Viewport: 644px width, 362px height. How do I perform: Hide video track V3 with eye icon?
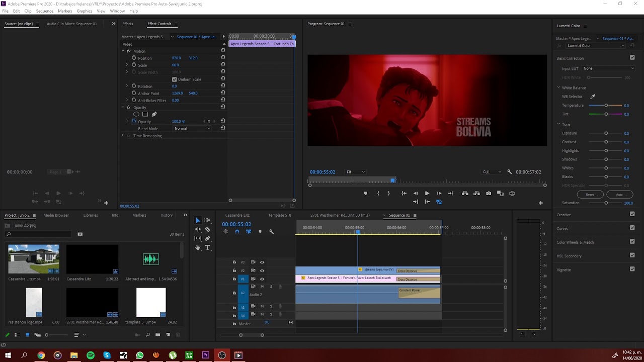pyautogui.click(x=262, y=262)
